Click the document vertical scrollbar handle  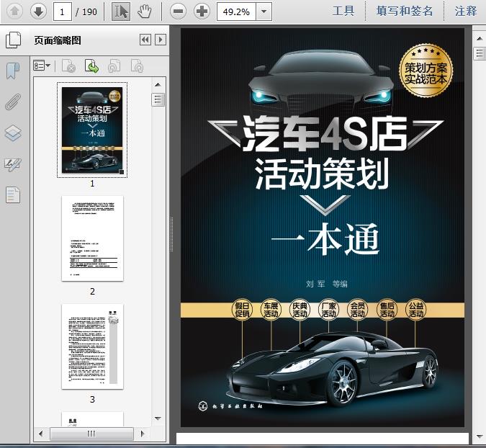click(x=480, y=53)
